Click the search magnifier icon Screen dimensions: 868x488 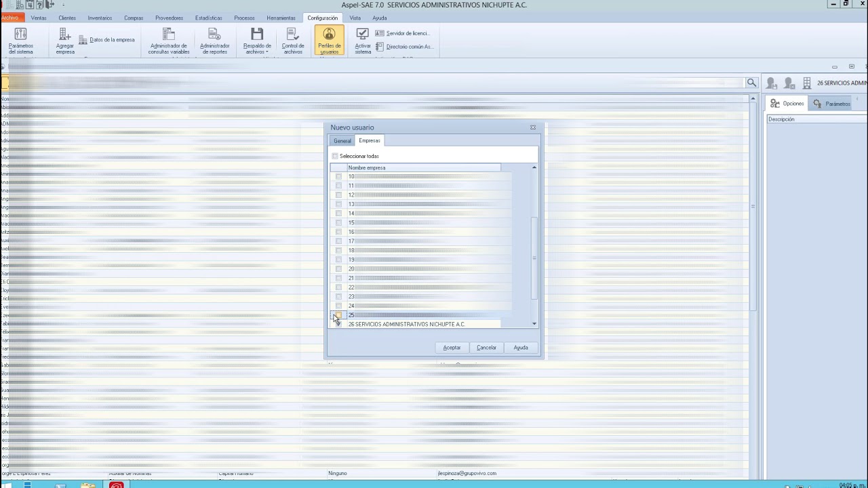[751, 83]
